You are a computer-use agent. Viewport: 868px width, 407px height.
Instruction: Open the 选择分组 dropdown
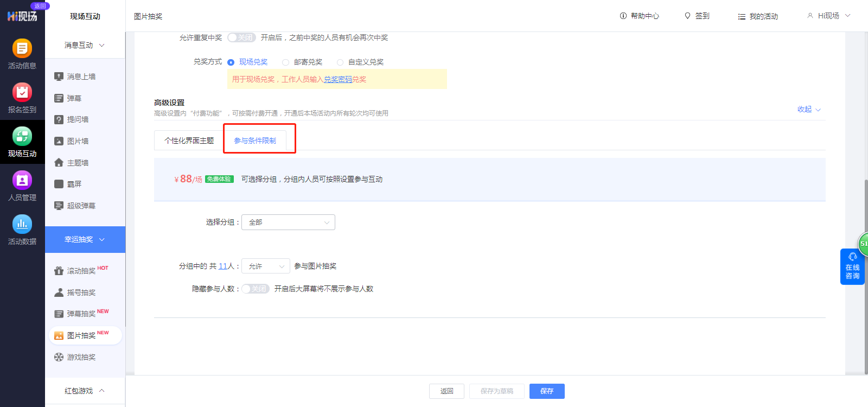tap(288, 222)
